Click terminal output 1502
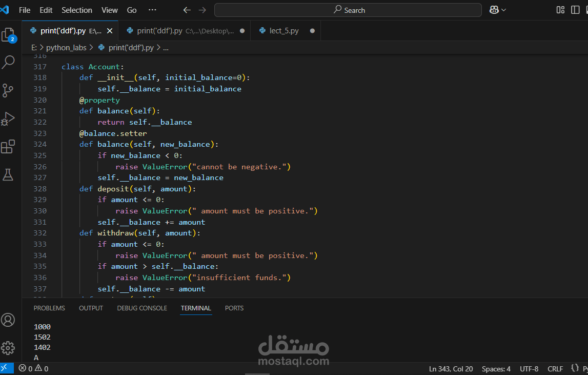Viewport: 588px width, 375px height. pos(42,337)
